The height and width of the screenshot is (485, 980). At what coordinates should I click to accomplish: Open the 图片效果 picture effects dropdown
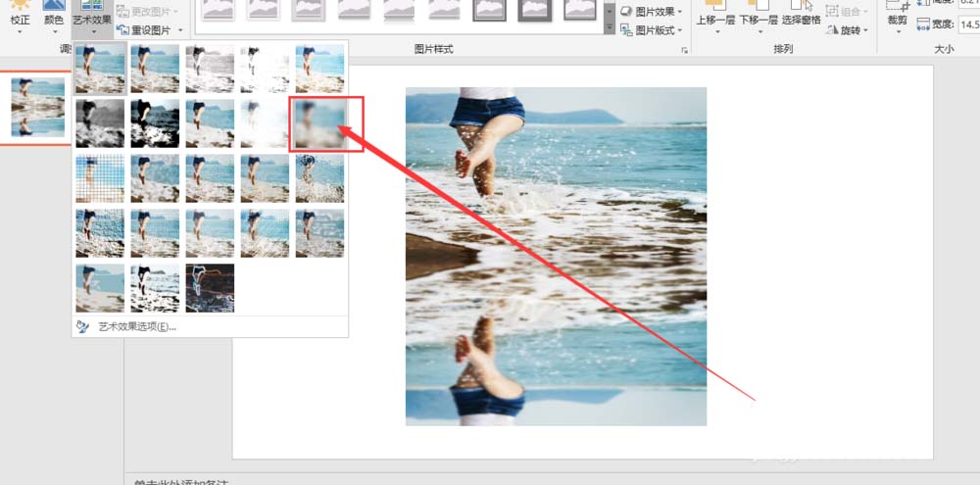[x=652, y=11]
